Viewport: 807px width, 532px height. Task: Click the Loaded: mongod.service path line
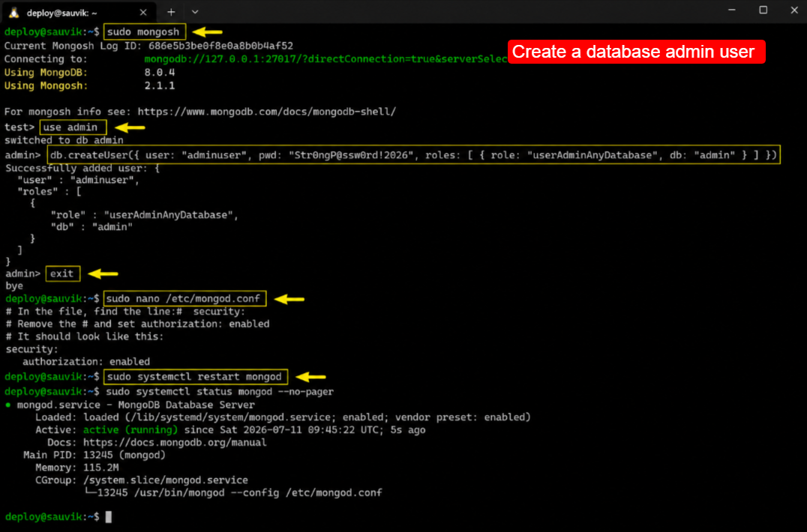pos(283,417)
